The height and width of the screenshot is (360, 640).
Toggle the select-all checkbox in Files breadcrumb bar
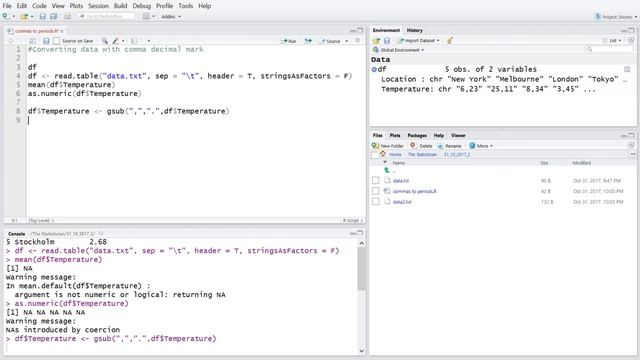coord(375,154)
